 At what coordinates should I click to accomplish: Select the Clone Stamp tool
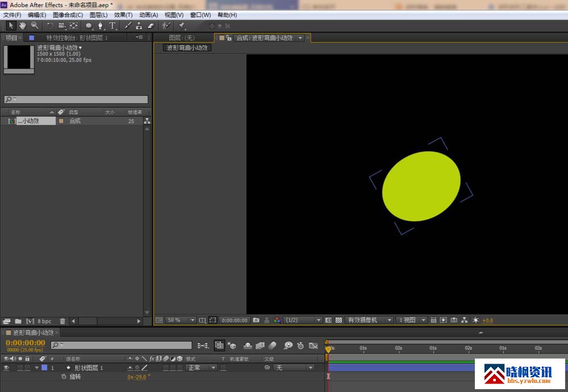[x=139, y=26]
